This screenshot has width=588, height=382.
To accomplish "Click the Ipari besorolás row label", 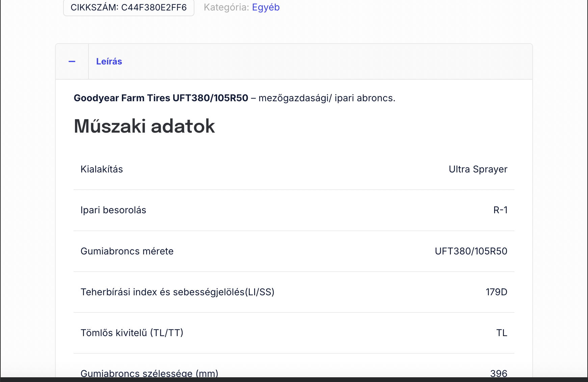I will (x=113, y=210).
